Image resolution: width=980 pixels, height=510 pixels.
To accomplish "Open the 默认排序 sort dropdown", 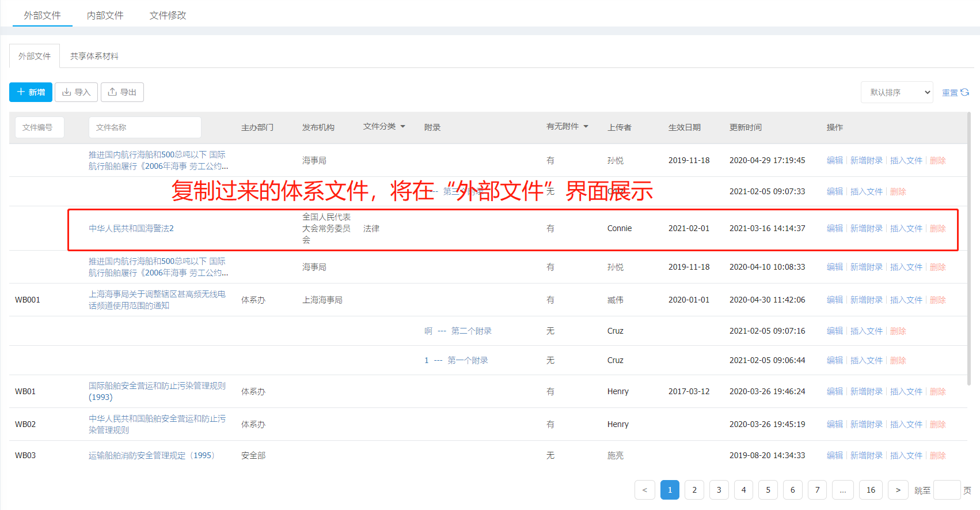I will [897, 92].
